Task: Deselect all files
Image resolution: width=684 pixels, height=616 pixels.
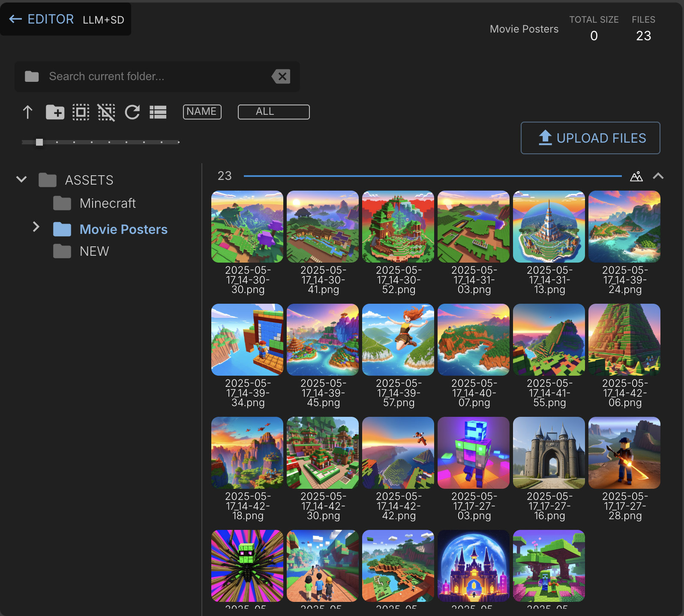Action: click(x=106, y=112)
